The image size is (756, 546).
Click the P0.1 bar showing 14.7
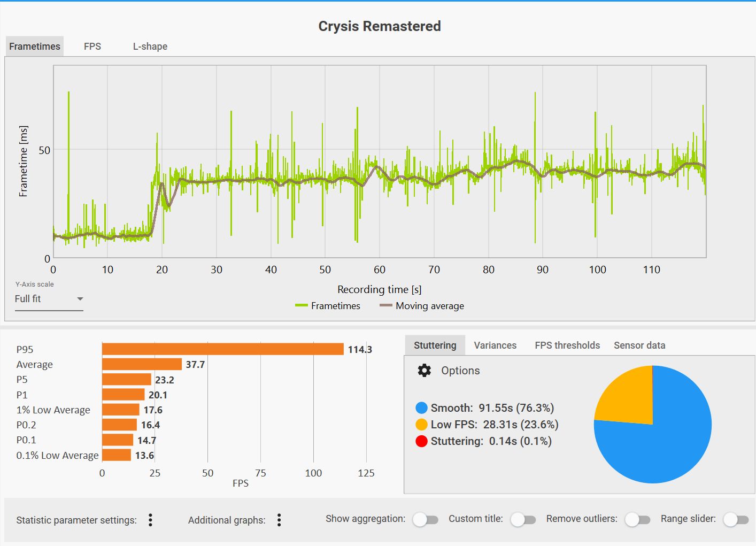[118, 440]
